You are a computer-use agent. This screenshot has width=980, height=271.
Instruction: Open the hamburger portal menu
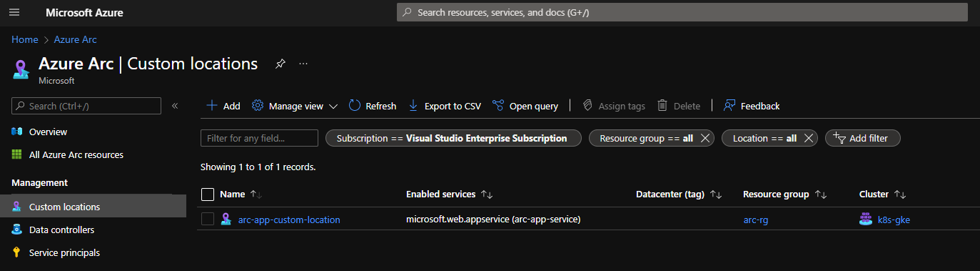click(x=14, y=13)
